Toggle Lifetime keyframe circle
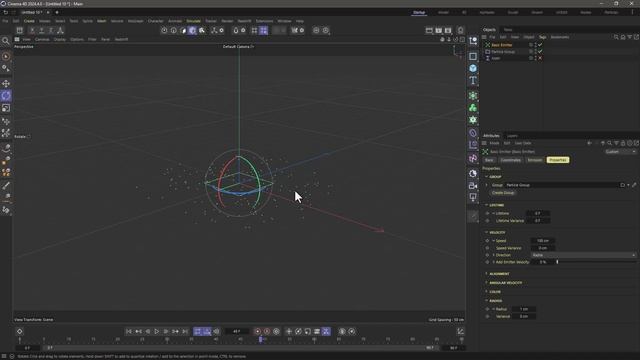This screenshot has height=360, width=640. tap(487, 213)
